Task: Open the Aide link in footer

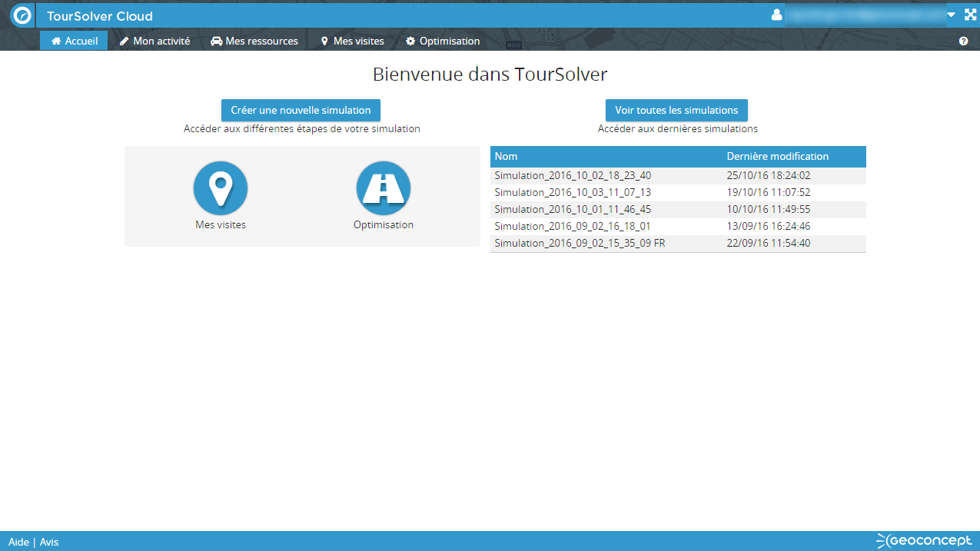Action: pyautogui.click(x=18, y=542)
